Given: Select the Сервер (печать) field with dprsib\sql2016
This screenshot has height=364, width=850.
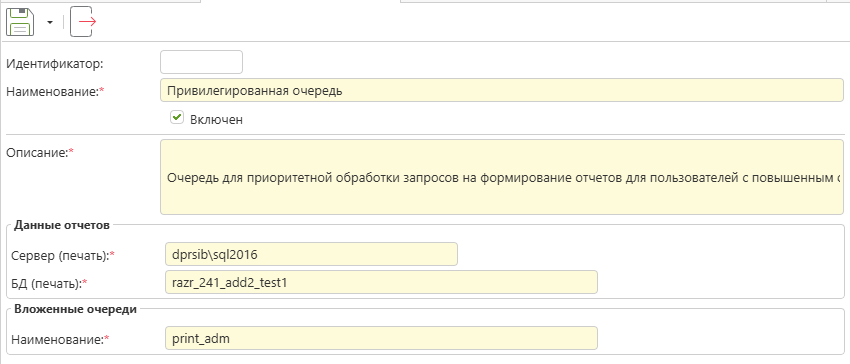Looking at the screenshot, I should click(311, 254).
